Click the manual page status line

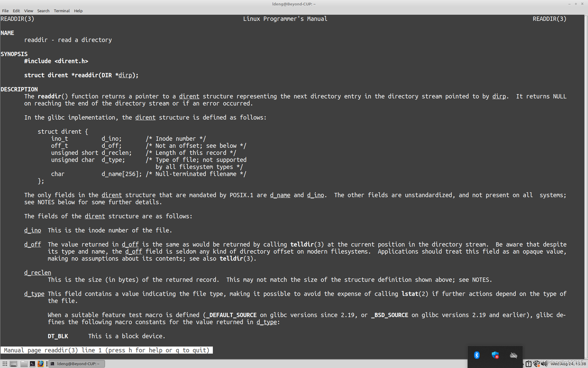106,350
